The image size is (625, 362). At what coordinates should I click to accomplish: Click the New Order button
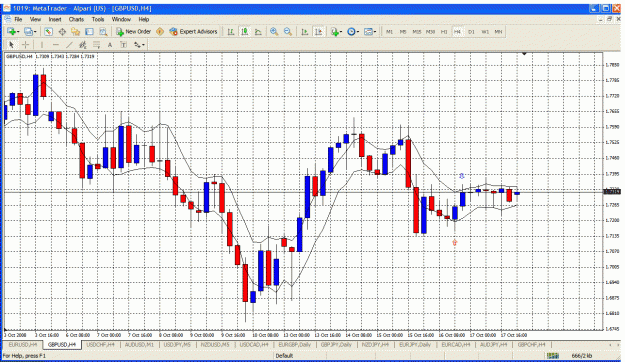pos(134,31)
